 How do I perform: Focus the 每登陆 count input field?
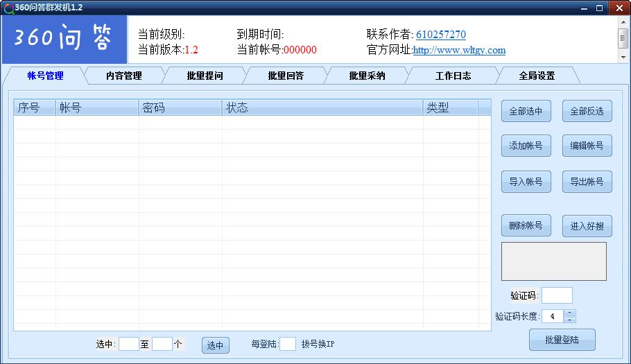pyautogui.click(x=288, y=344)
